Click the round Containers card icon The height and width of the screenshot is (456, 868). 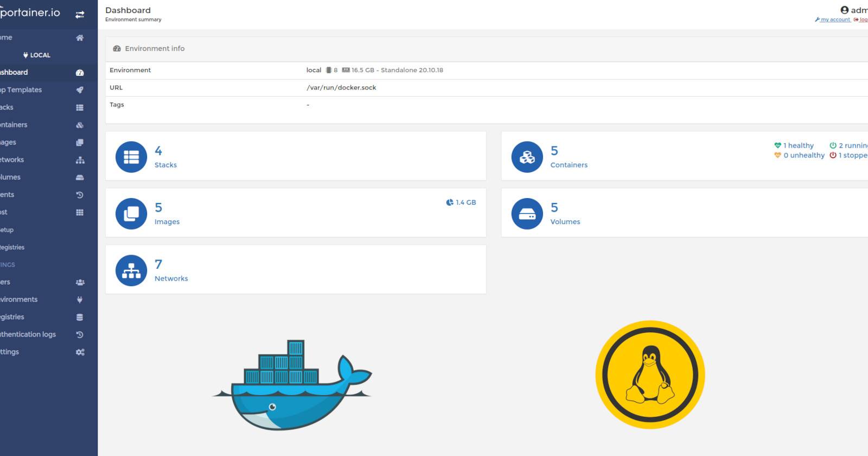tap(527, 157)
